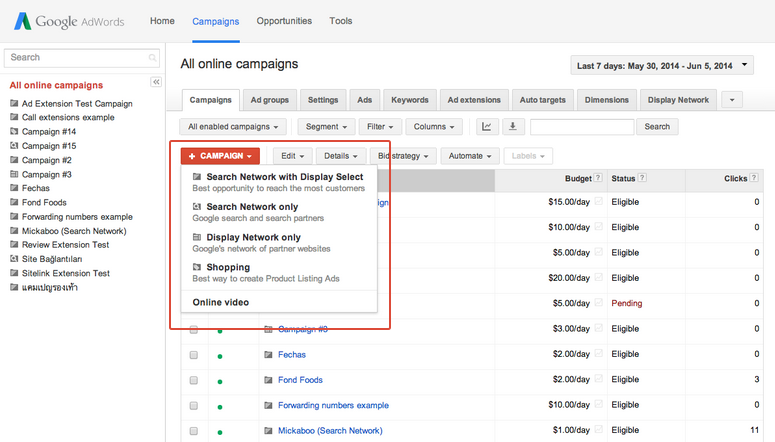Viewport: 775px width, 442px height.
Task: Click the download report icon
Action: [x=513, y=127]
